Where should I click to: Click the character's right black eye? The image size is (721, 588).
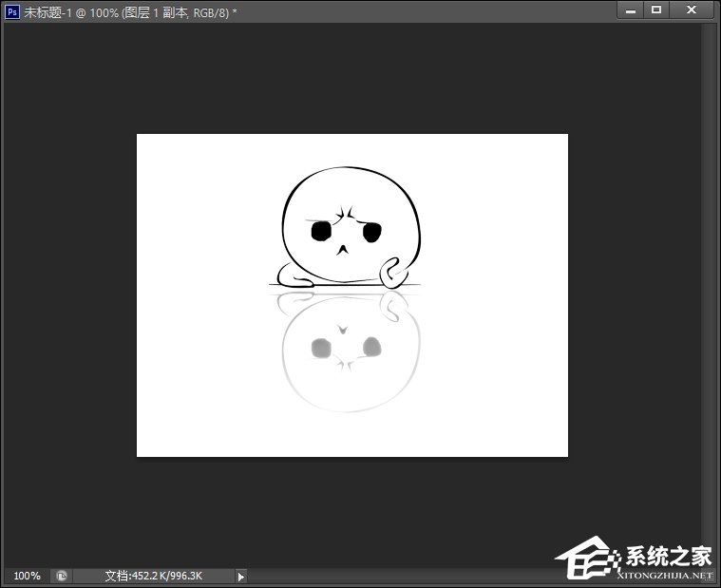coord(371,231)
